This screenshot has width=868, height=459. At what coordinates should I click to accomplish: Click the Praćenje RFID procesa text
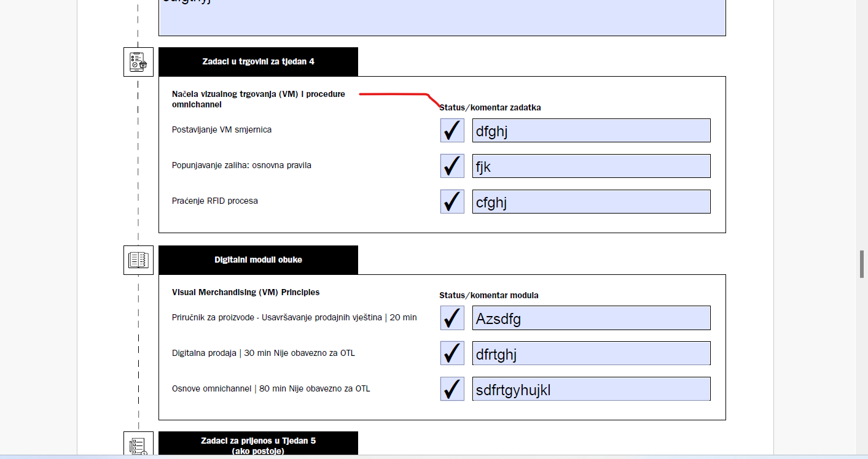(x=215, y=201)
